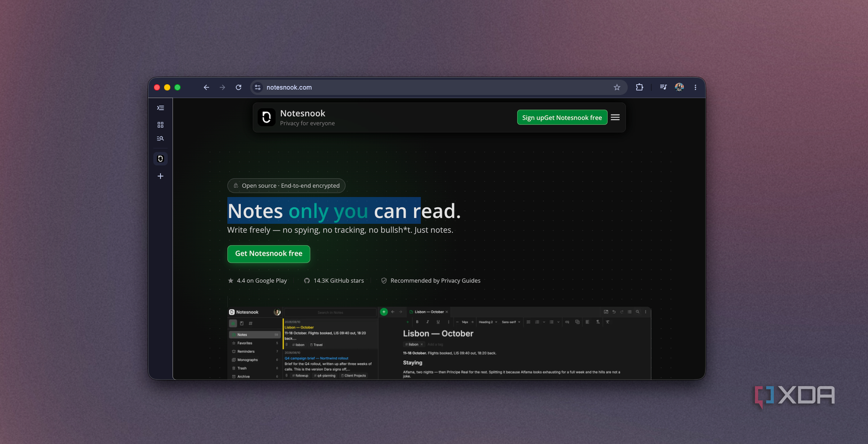Click the Notes only you can read headline
868x444 pixels.
[x=344, y=211]
